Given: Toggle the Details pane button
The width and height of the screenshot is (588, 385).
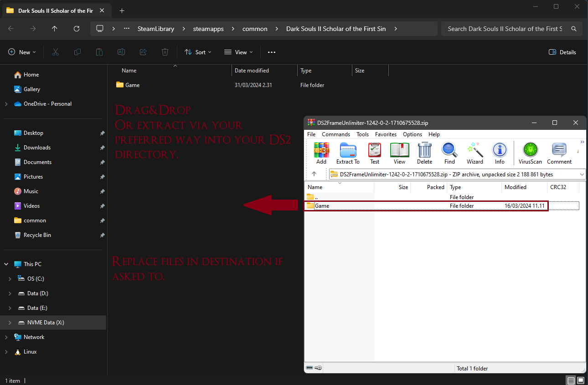Looking at the screenshot, I should (x=562, y=52).
